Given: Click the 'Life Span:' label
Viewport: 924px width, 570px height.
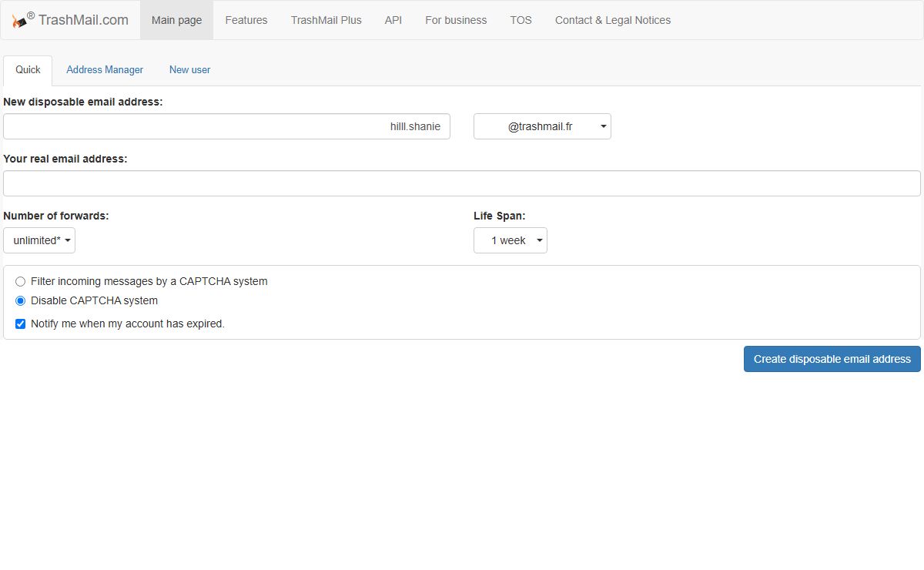Looking at the screenshot, I should (500, 216).
